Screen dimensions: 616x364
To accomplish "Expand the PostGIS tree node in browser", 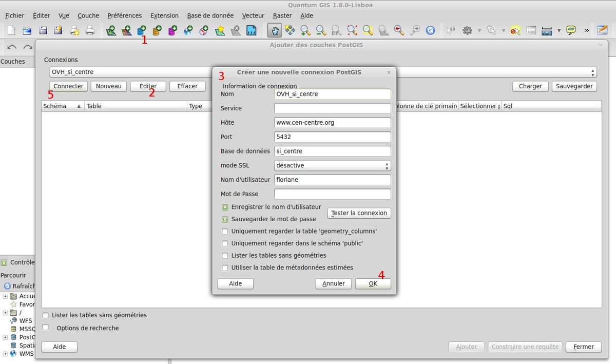I will (5, 337).
